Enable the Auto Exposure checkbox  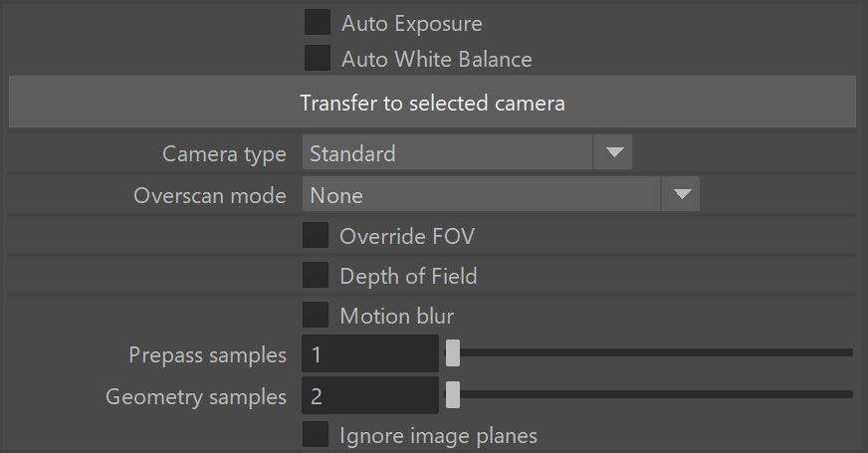pos(318,22)
